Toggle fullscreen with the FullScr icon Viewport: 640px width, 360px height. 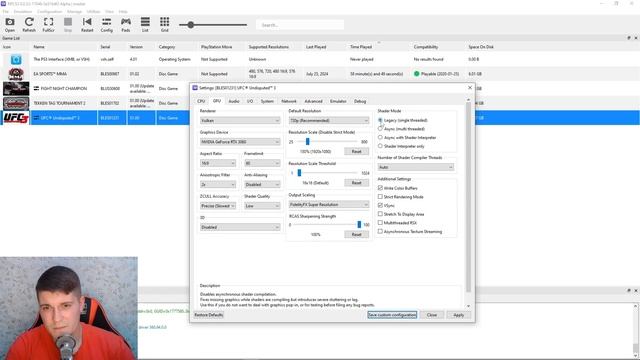48,24
